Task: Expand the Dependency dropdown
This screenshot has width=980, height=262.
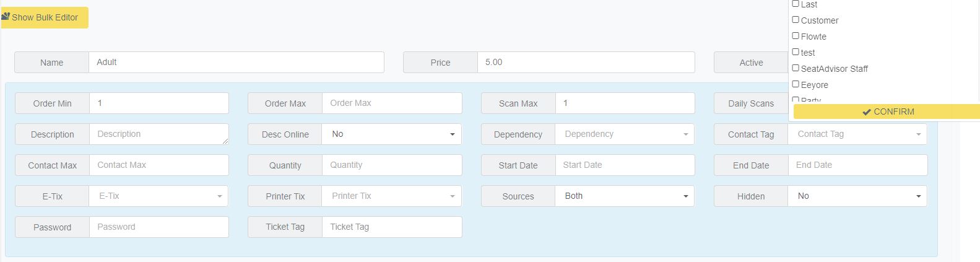Action: click(x=624, y=134)
